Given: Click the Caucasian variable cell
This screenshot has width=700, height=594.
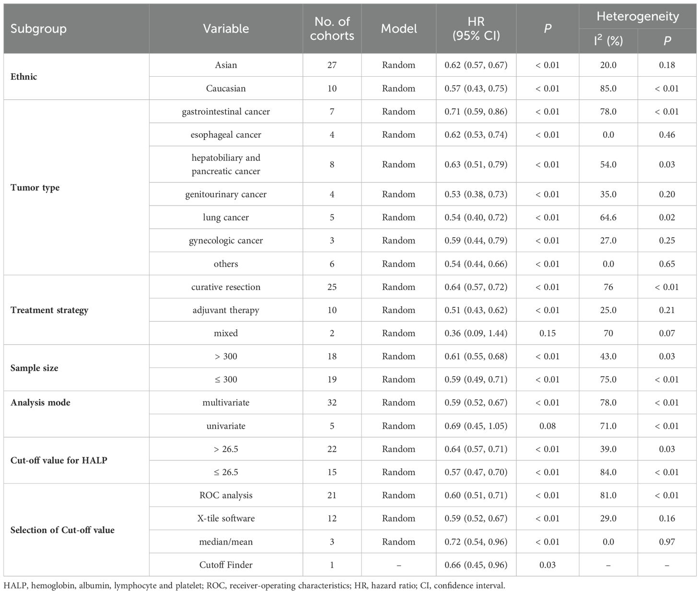Looking at the screenshot, I should [226, 89].
